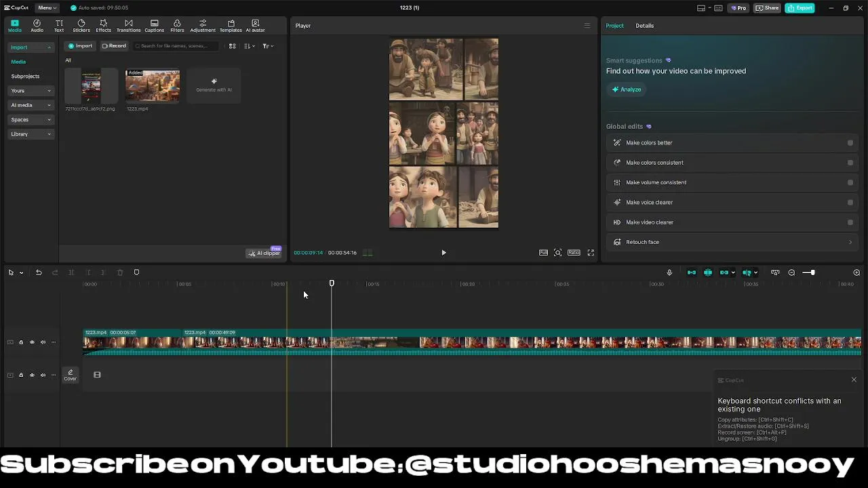Click the Delete trash icon in timeline toolbar

120,272
